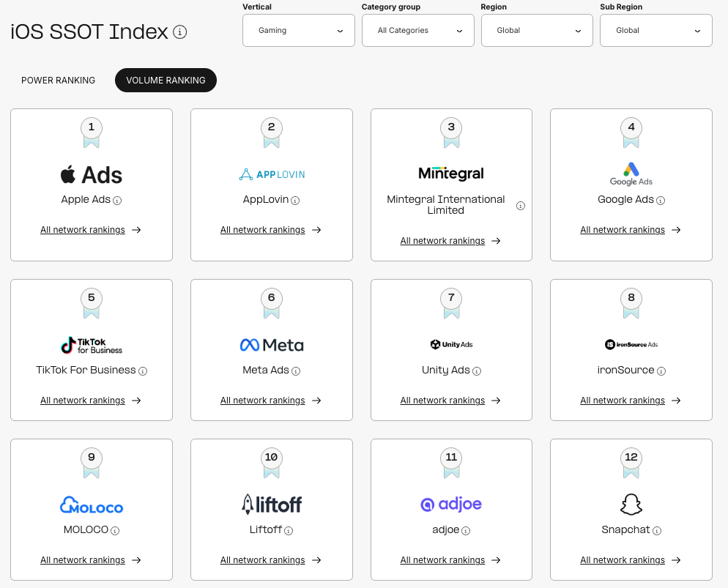Select the Volume Ranking tab
This screenshot has height=588, width=728.
(166, 81)
